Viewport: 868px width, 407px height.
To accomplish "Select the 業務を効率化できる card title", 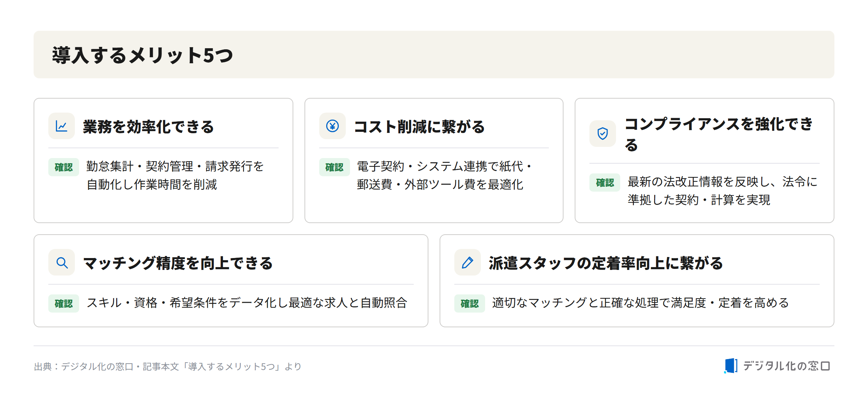I will click(x=148, y=127).
